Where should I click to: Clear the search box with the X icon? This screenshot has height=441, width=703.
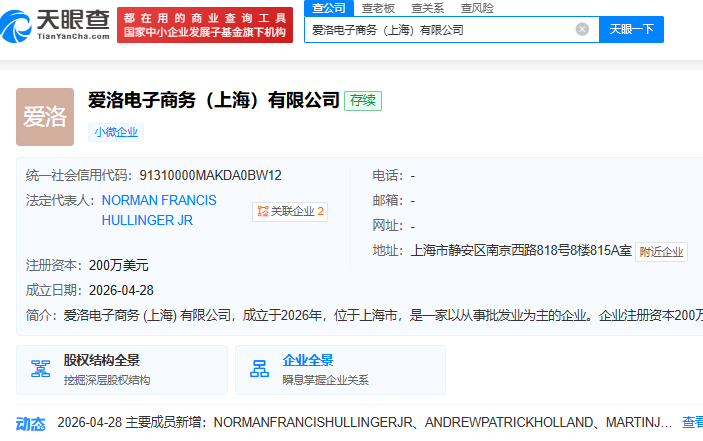coord(582,30)
